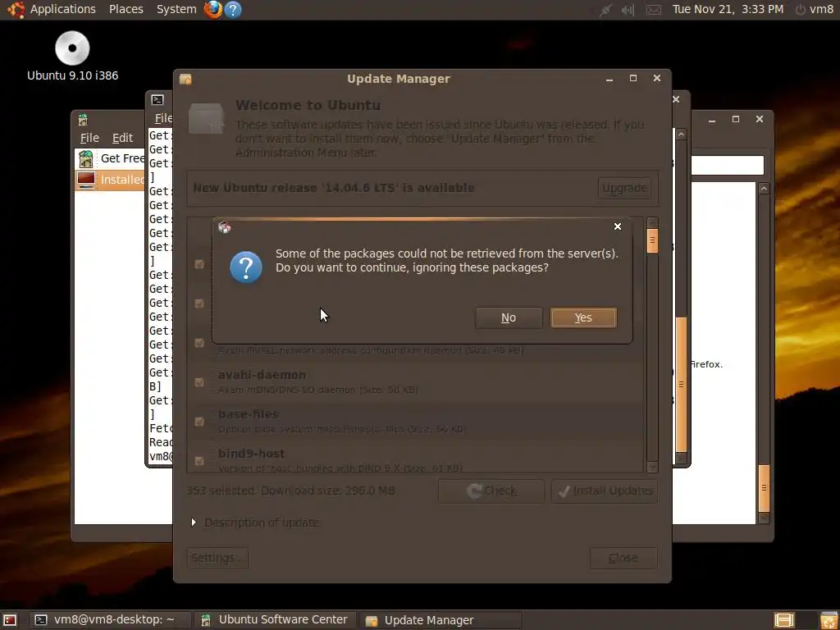840x630 pixels.
Task: Click Yes to continue ignoring packages
Action: coord(583,317)
